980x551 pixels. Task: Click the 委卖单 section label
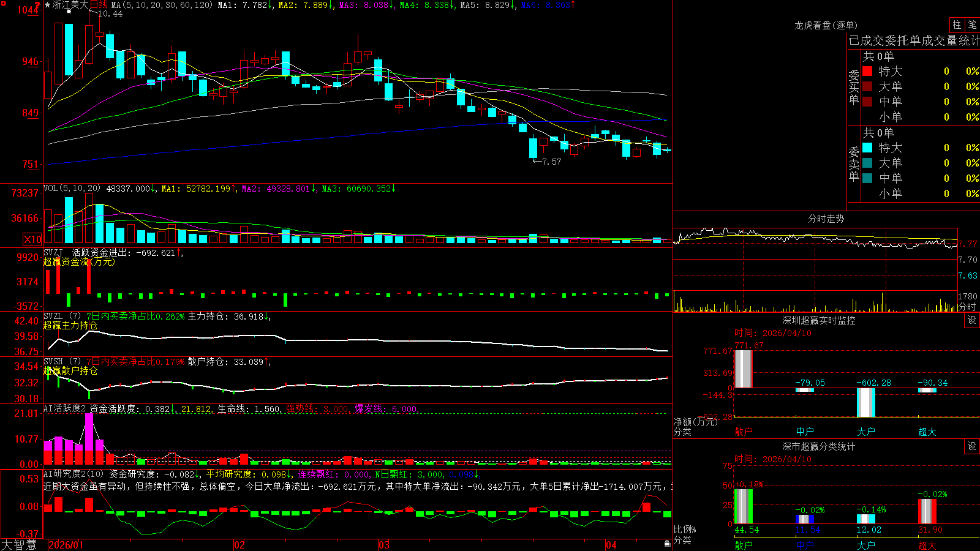(854, 163)
